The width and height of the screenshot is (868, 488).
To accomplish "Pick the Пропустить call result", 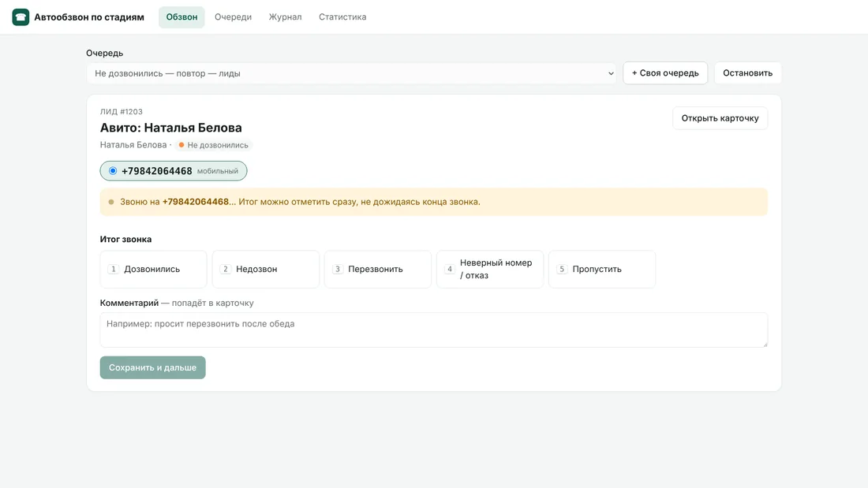I will coord(602,270).
